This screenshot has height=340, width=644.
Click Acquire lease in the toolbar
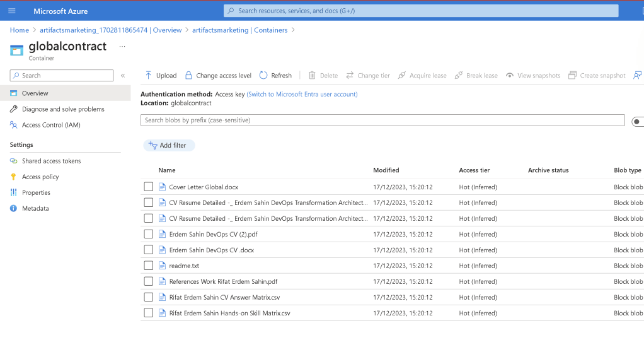coord(422,76)
